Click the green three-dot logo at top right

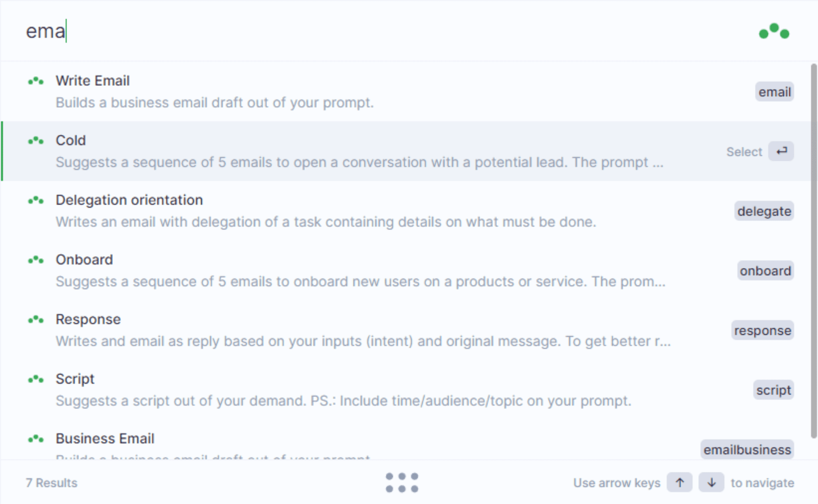(774, 31)
